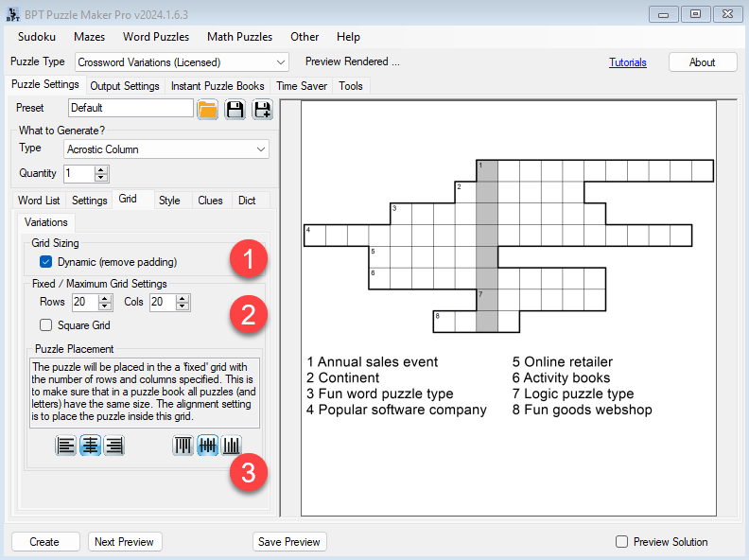Align puzzle right horizontally
The width and height of the screenshot is (749, 560).
point(114,445)
